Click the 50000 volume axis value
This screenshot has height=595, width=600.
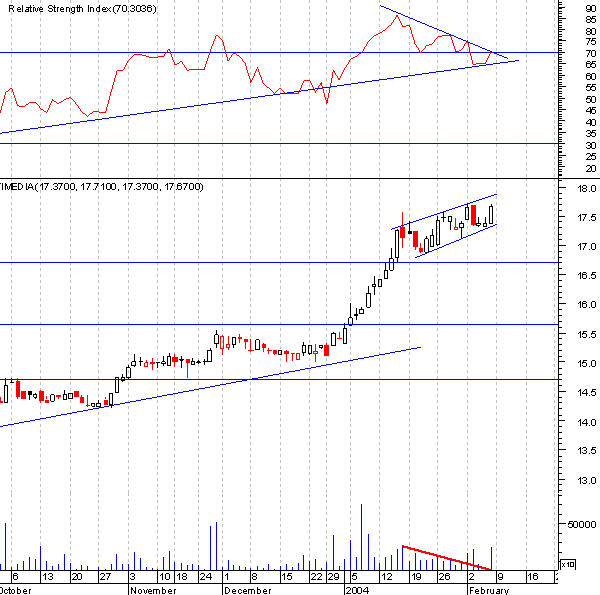(582, 525)
